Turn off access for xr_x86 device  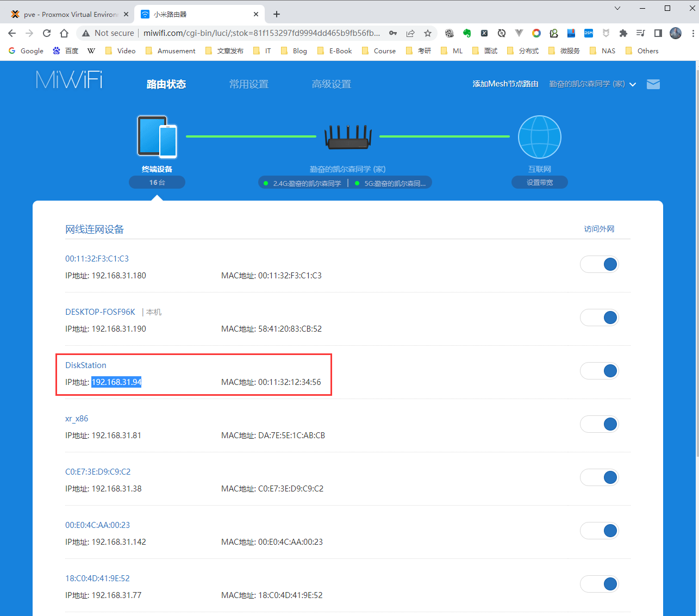pyautogui.click(x=599, y=424)
